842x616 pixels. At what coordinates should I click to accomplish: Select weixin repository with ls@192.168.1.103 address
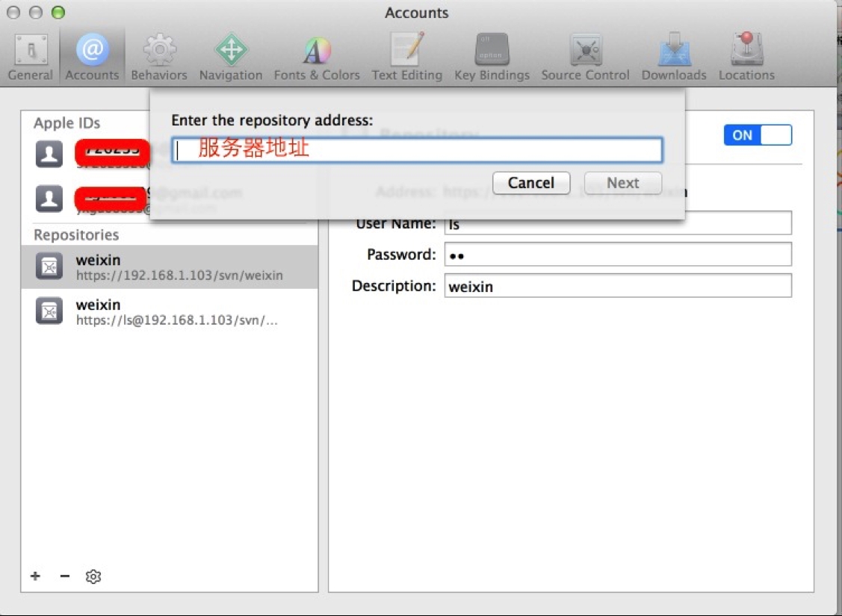pos(170,312)
